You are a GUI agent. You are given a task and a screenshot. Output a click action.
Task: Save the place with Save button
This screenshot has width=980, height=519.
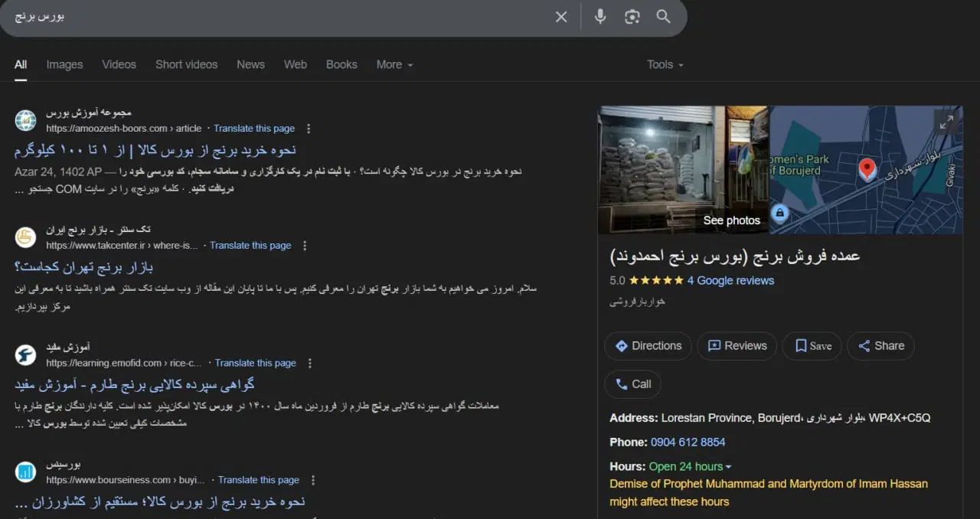(812, 346)
